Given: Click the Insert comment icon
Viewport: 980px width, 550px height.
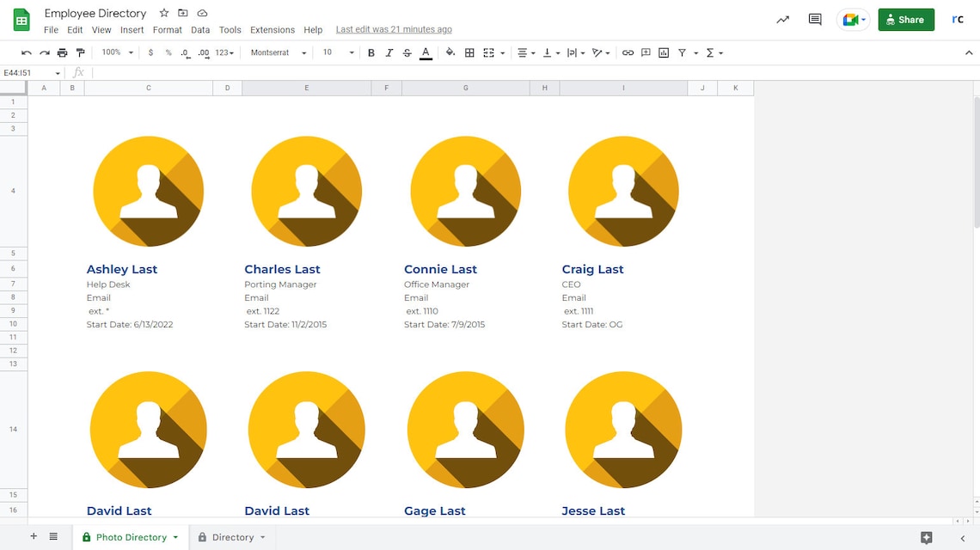Looking at the screenshot, I should (x=646, y=53).
